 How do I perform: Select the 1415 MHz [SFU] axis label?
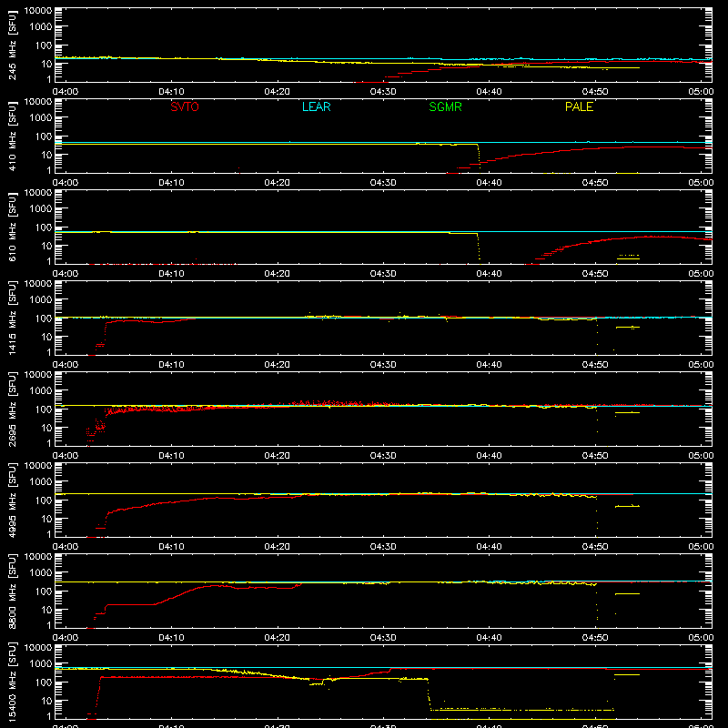point(12,318)
